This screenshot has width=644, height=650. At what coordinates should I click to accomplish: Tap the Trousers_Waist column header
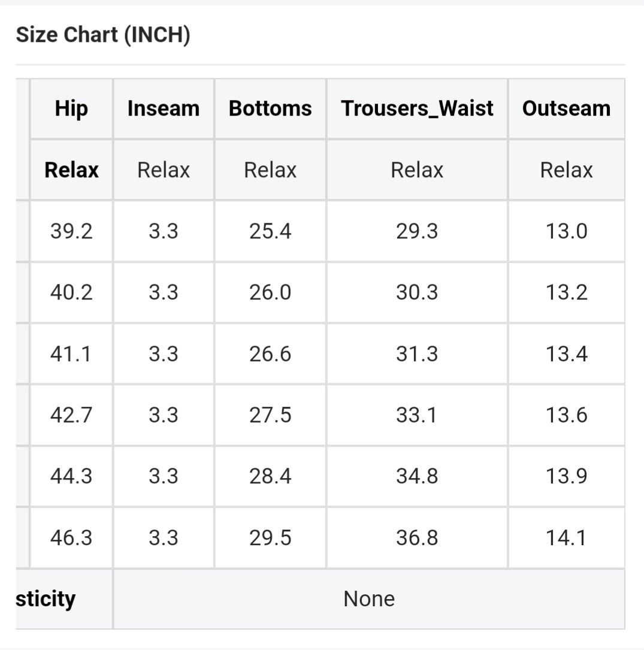pos(417,108)
